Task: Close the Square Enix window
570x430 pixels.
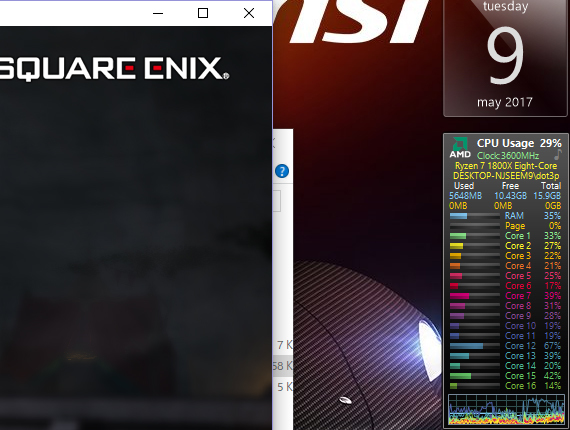Action: click(249, 13)
